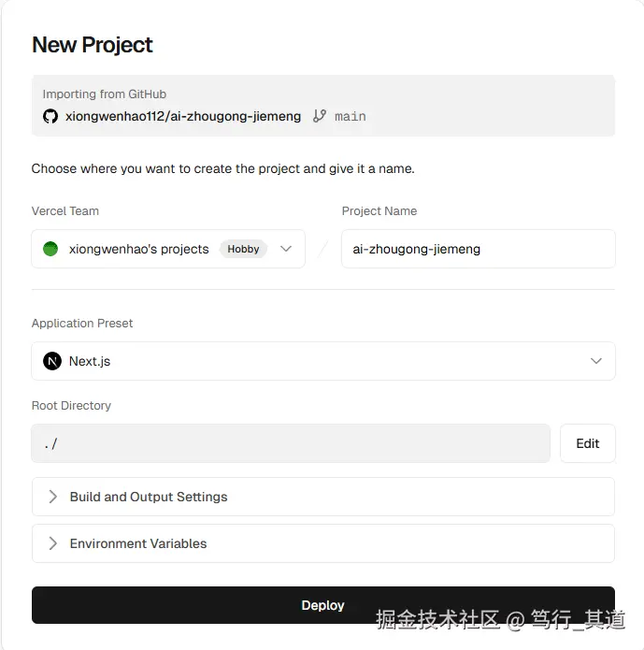Click the Next.js logo icon
Screen dimensions: 644x650
52,361
